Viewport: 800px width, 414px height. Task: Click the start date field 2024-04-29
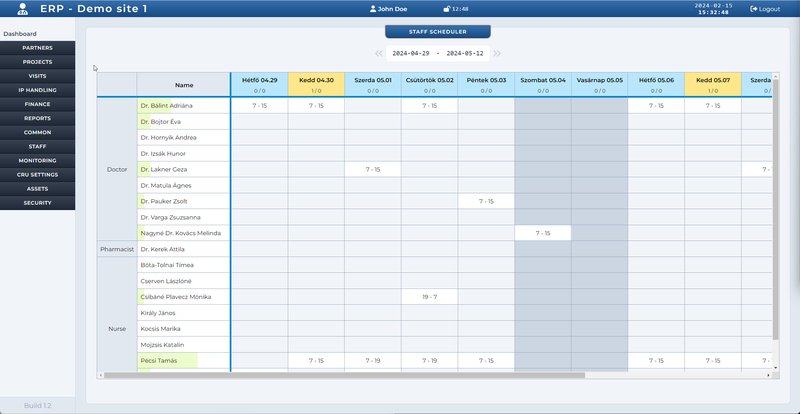pyautogui.click(x=411, y=53)
